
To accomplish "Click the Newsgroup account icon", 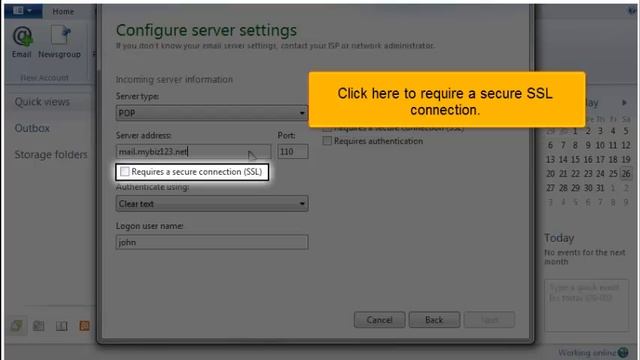I will 60,42.
